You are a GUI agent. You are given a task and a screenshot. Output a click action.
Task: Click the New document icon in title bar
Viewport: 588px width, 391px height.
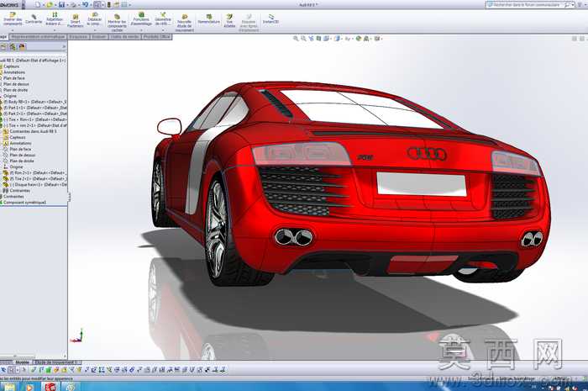38,5
